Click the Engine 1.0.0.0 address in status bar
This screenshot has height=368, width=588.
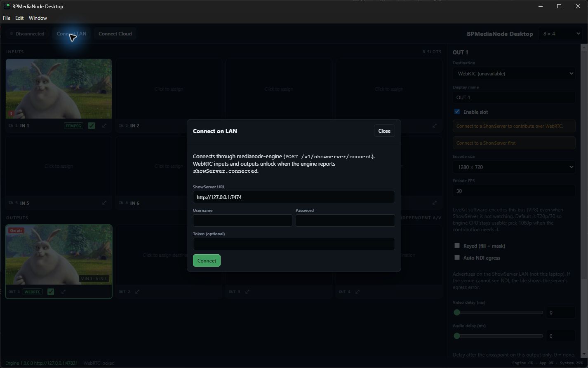click(42, 363)
